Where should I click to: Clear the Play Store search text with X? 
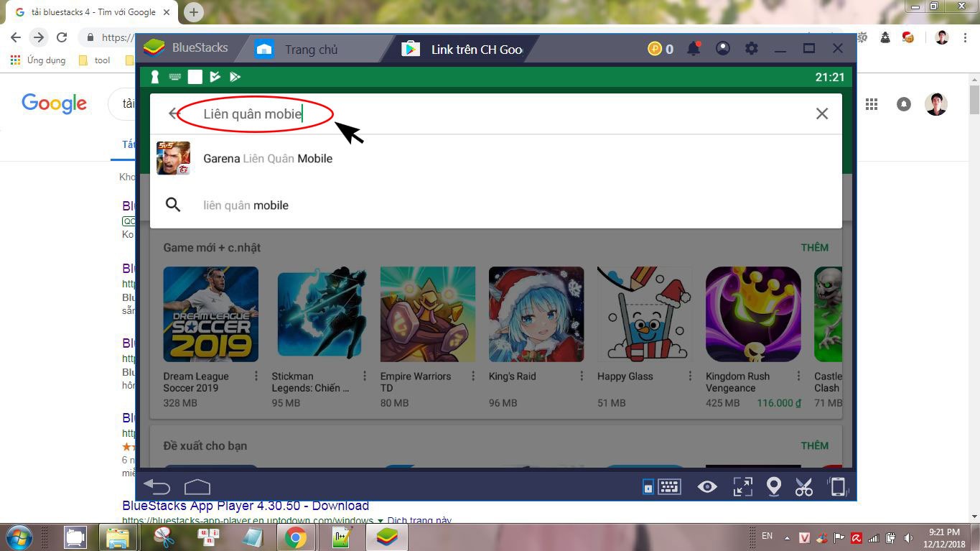[x=822, y=114]
